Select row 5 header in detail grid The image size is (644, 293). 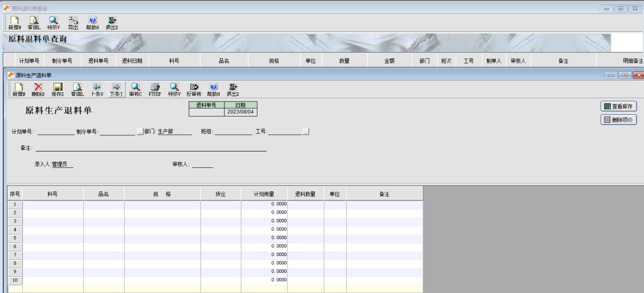tap(15, 238)
